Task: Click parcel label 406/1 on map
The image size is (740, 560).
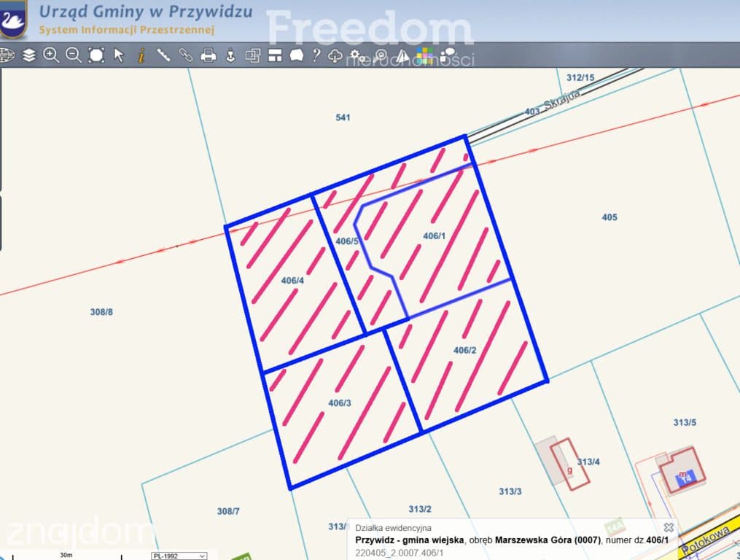Action: pos(434,236)
